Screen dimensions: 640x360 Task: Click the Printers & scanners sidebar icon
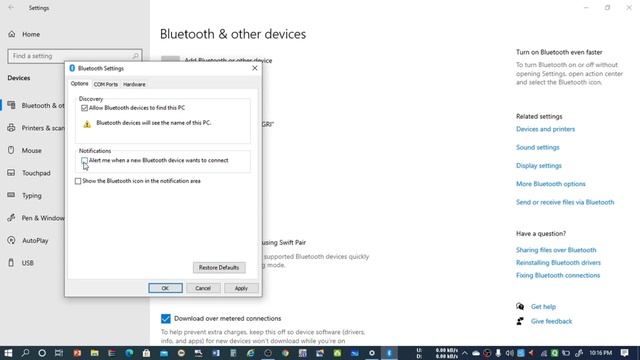point(11,128)
